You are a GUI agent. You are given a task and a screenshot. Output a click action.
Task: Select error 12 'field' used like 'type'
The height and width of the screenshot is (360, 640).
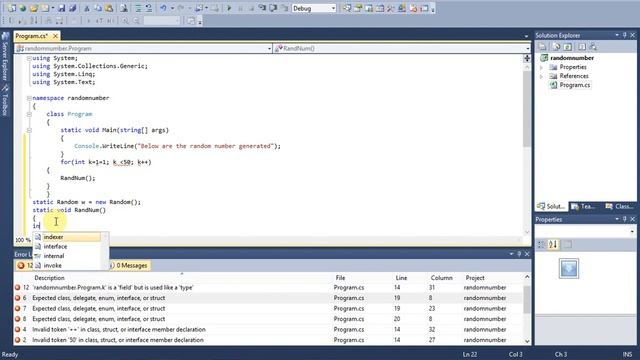[269, 288]
